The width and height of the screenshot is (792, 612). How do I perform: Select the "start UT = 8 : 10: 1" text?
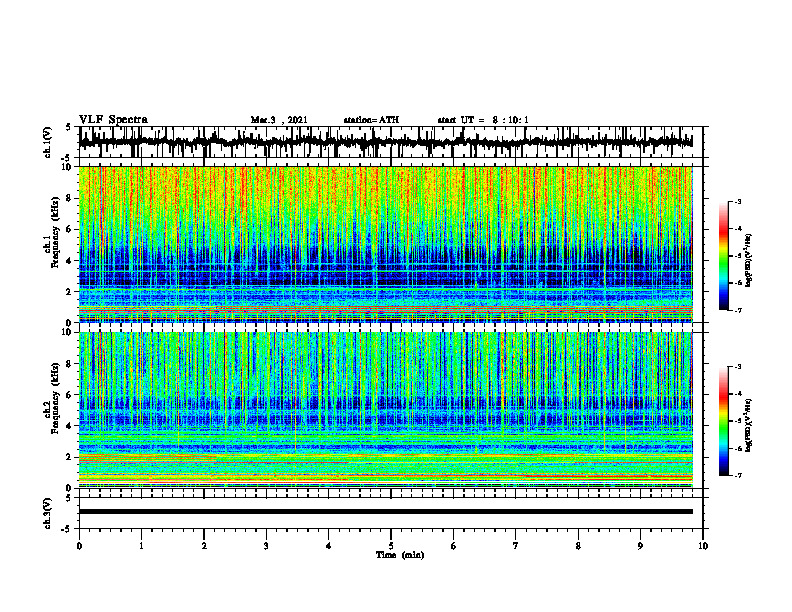(x=483, y=120)
